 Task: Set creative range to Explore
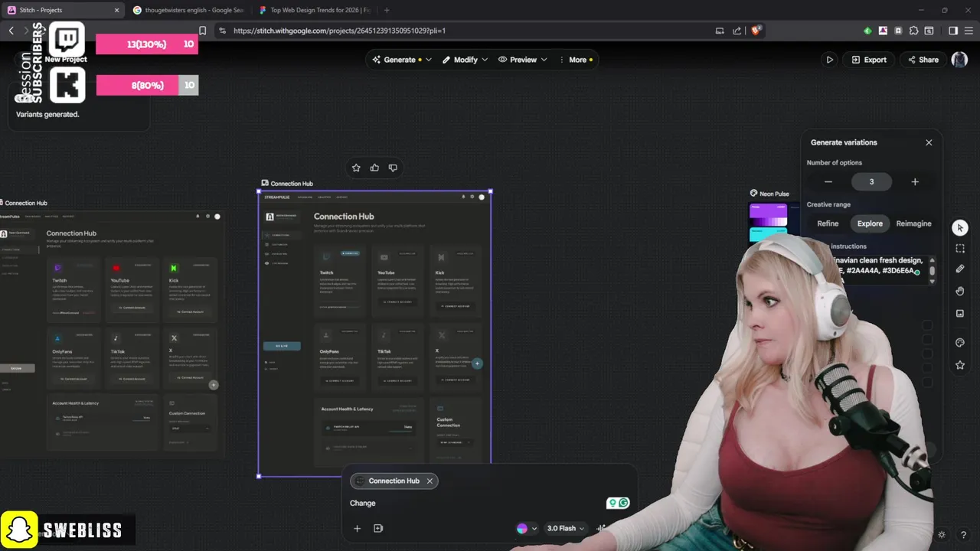click(x=870, y=223)
